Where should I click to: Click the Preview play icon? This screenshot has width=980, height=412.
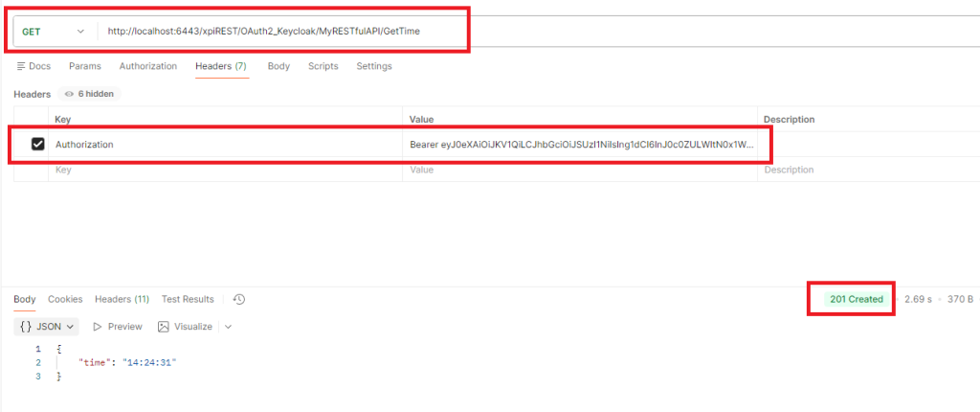click(x=98, y=327)
